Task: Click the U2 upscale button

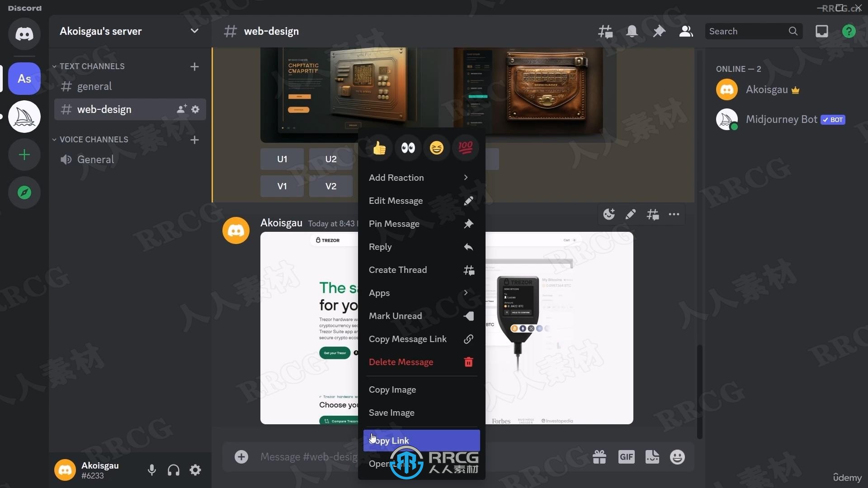Action: pyautogui.click(x=331, y=159)
